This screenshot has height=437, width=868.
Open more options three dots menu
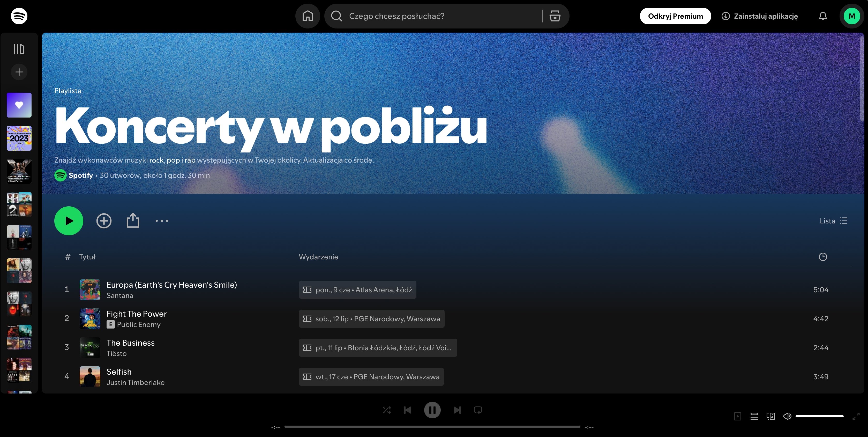(x=162, y=221)
